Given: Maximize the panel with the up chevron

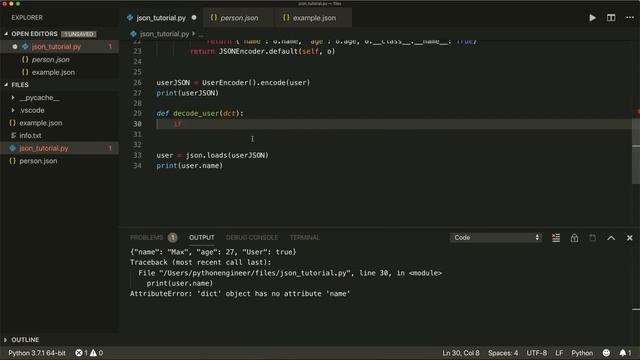Looking at the screenshot, I should (611, 238).
